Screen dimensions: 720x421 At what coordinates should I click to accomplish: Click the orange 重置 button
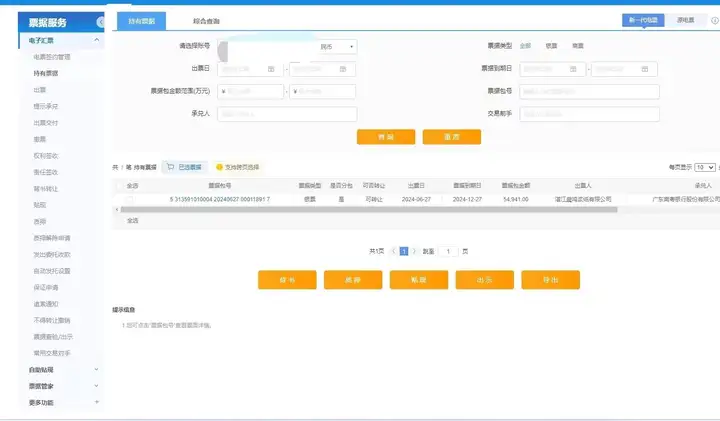click(452, 137)
